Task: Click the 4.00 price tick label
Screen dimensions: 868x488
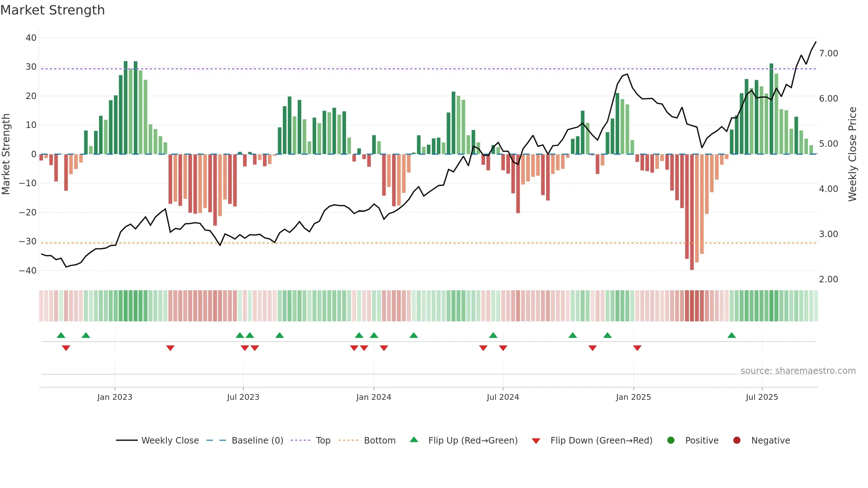Action: click(x=829, y=189)
